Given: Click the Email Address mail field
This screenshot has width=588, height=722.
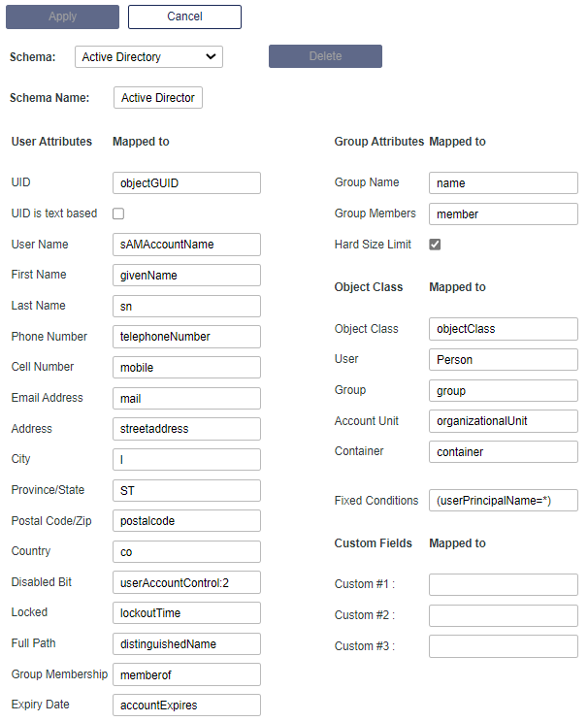Looking at the screenshot, I should 186,398.
